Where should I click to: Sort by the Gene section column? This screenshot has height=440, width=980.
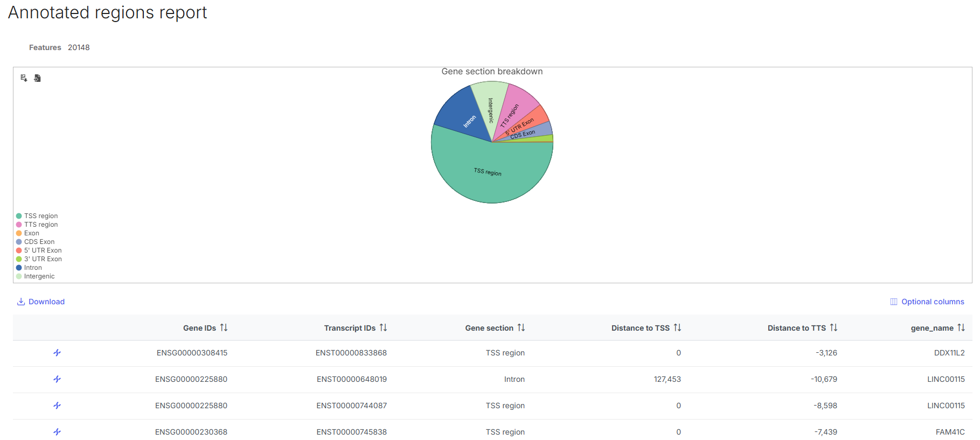coord(521,327)
